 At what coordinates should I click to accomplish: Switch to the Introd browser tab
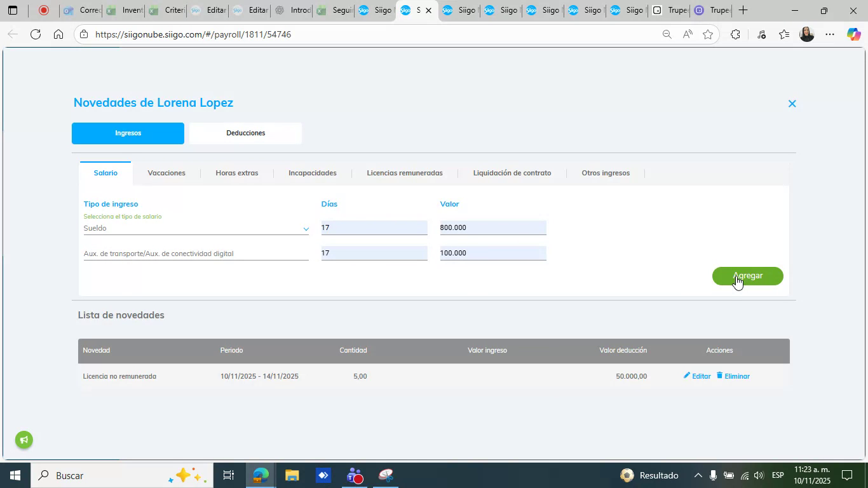pos(292,10)
